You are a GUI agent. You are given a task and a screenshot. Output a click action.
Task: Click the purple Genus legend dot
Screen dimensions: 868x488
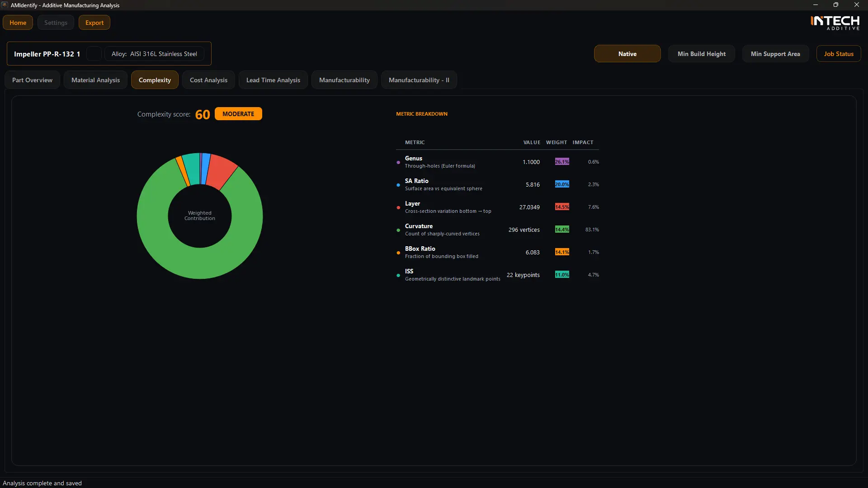pos(398,162)
